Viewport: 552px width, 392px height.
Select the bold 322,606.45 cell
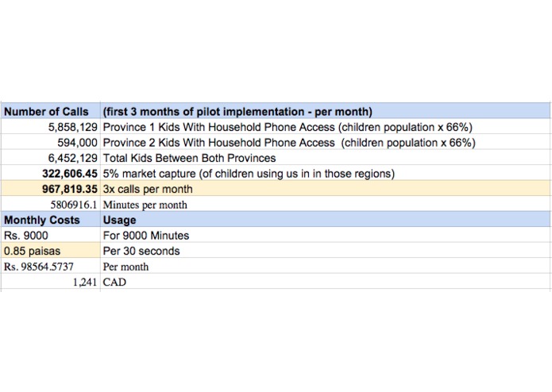click(51, 173)
